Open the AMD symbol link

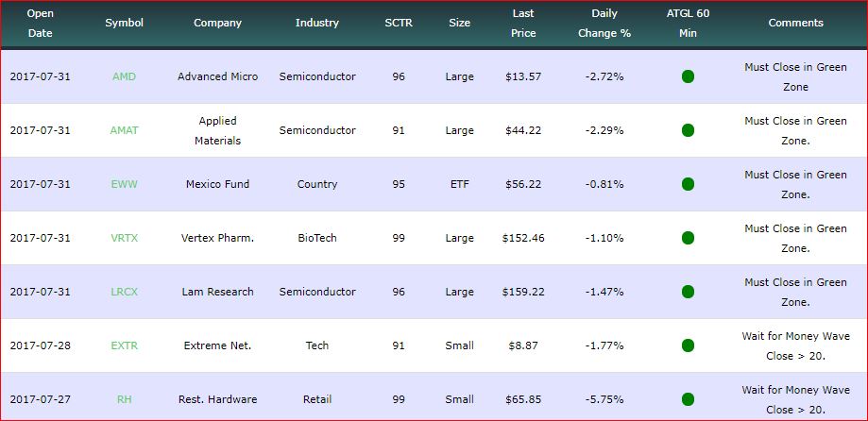click(124, 76)
